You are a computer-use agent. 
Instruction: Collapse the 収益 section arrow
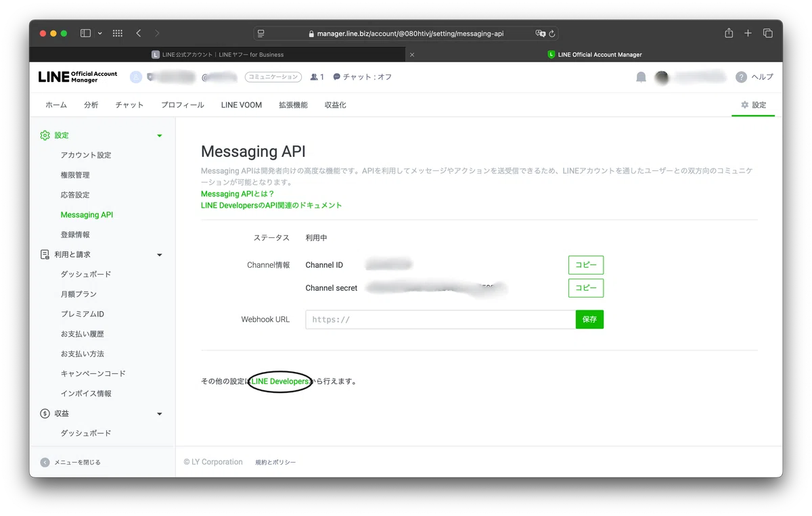coord(160,414)
